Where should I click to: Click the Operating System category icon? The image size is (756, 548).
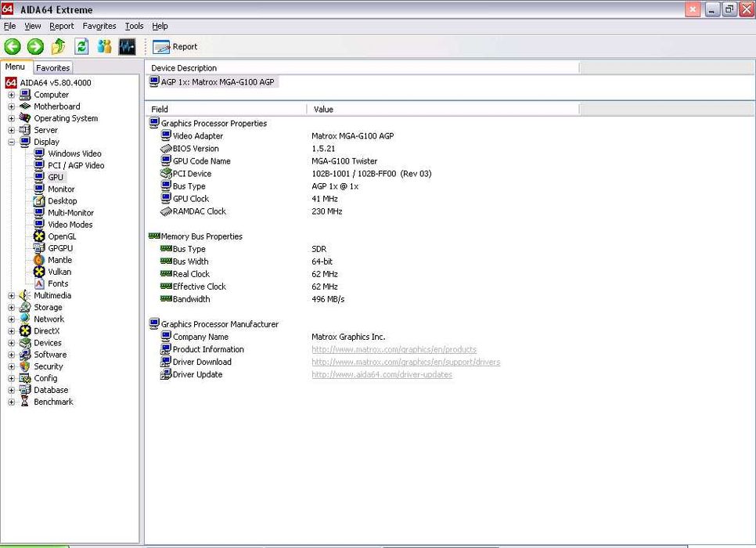[x=25, y=118]
